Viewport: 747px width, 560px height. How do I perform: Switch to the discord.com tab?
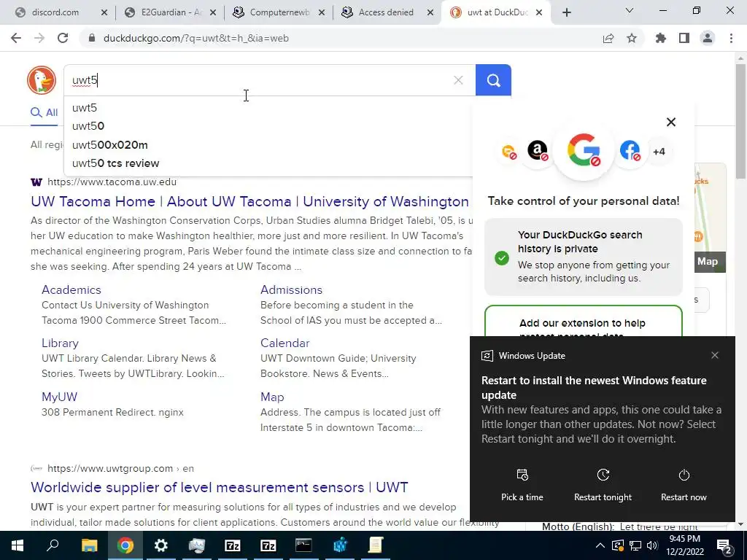coord(55,12)
